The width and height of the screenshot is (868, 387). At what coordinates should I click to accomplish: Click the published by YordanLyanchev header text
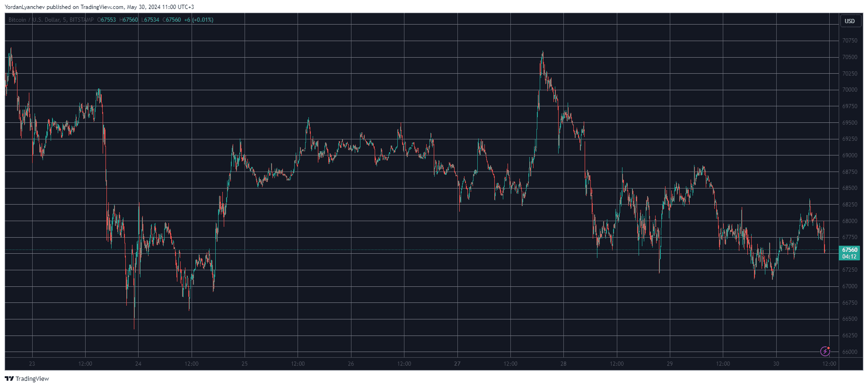99,7
